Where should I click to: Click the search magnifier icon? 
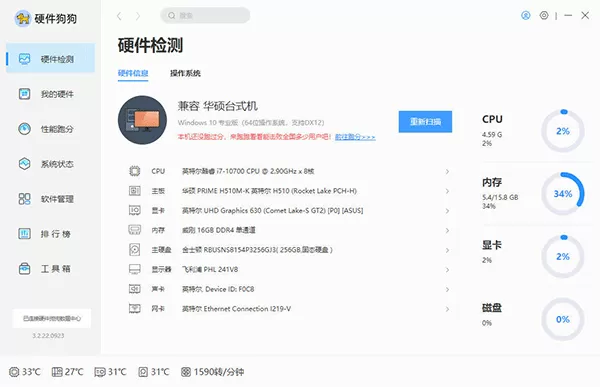[x=172, y=15]
